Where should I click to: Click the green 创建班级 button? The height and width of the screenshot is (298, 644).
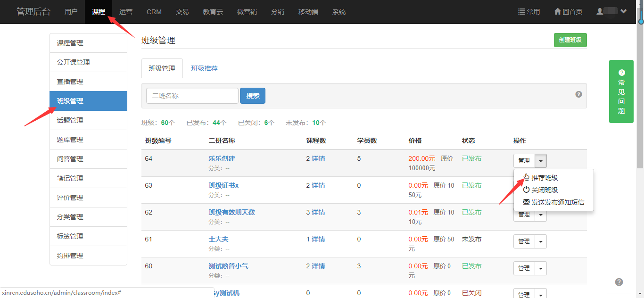click(570, 40)
